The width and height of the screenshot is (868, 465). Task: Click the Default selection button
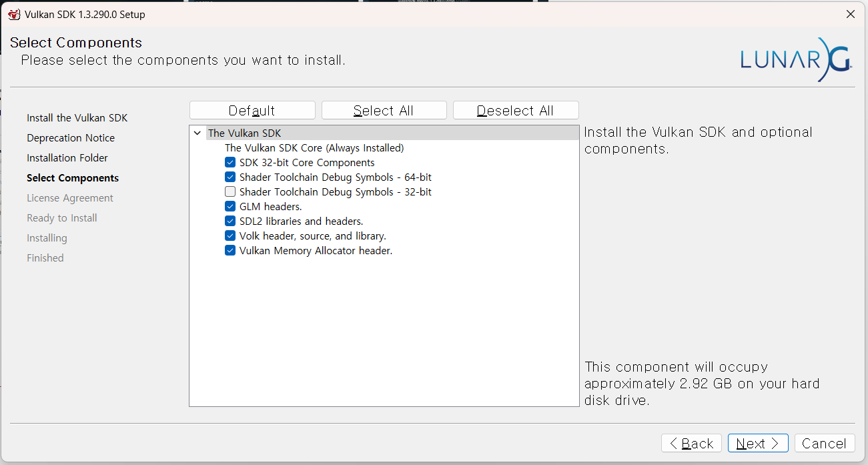click(252, 111)
